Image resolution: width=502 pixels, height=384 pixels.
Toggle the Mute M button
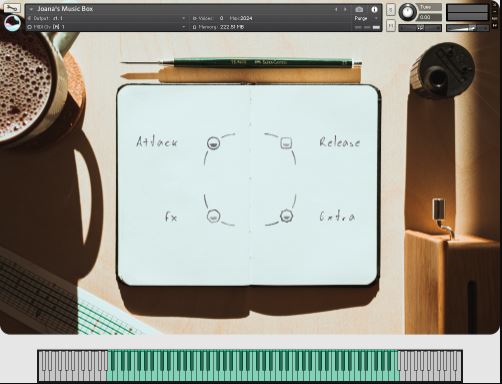391,25
